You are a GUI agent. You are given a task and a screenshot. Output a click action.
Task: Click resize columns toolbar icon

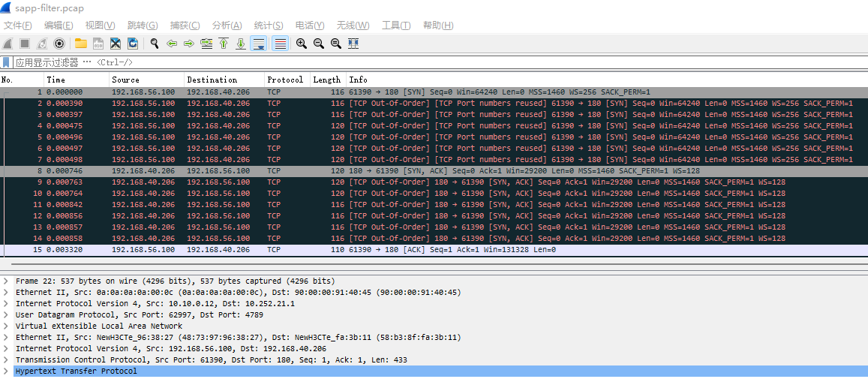point(353,44)
